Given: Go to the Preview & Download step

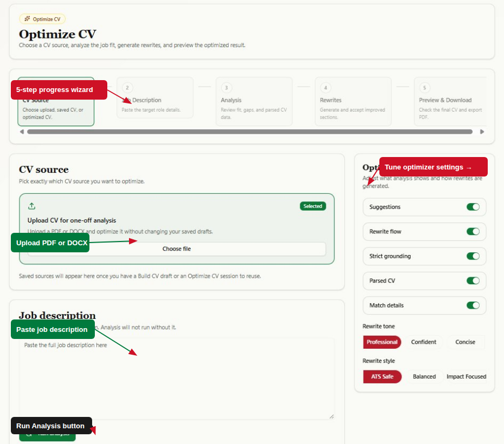Looking at the screenshot, I should coord(450,101).
